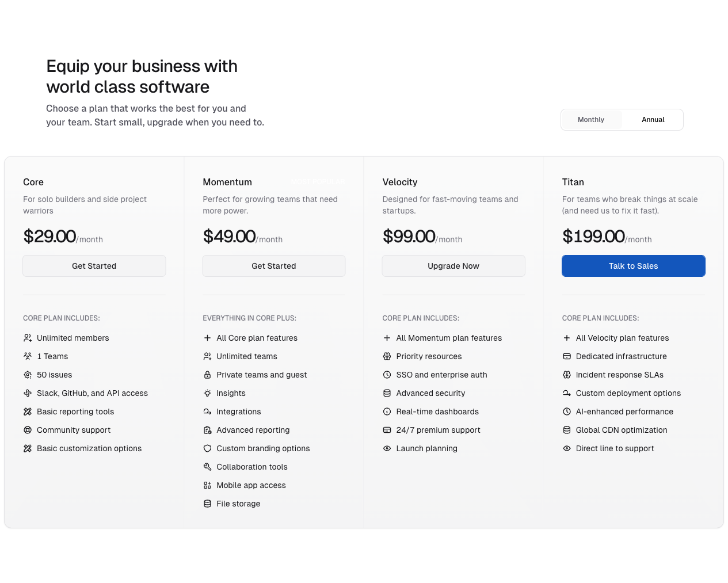Switch billing to Annual
The width and height of the screenshot is (728, 583).
(x=653, y=120)
